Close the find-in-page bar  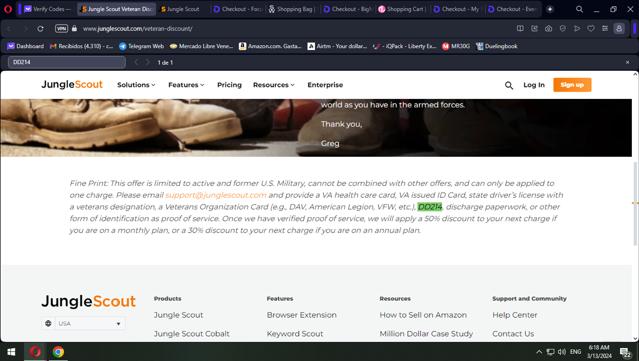(628, 62)
